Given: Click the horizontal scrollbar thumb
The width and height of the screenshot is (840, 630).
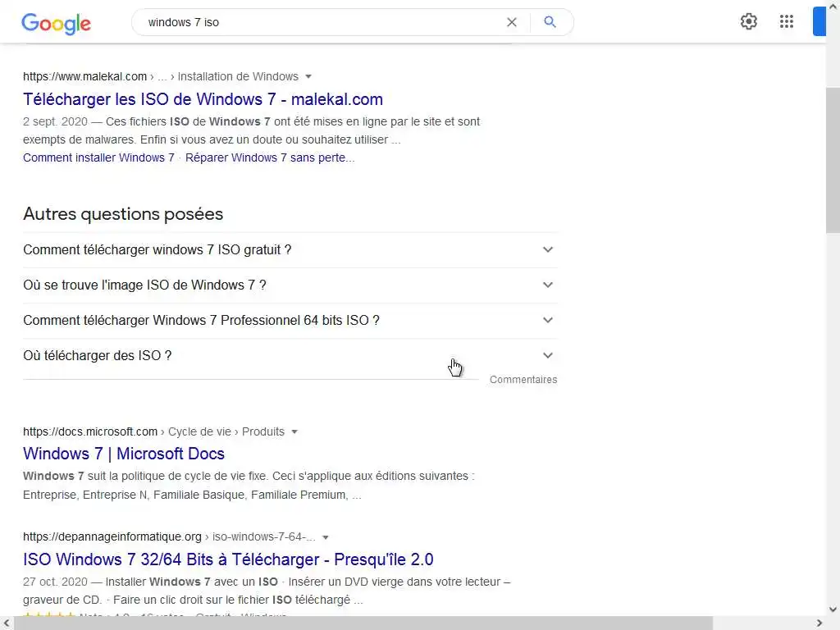Looking at the screenshot, I should [x=363, y=623].
